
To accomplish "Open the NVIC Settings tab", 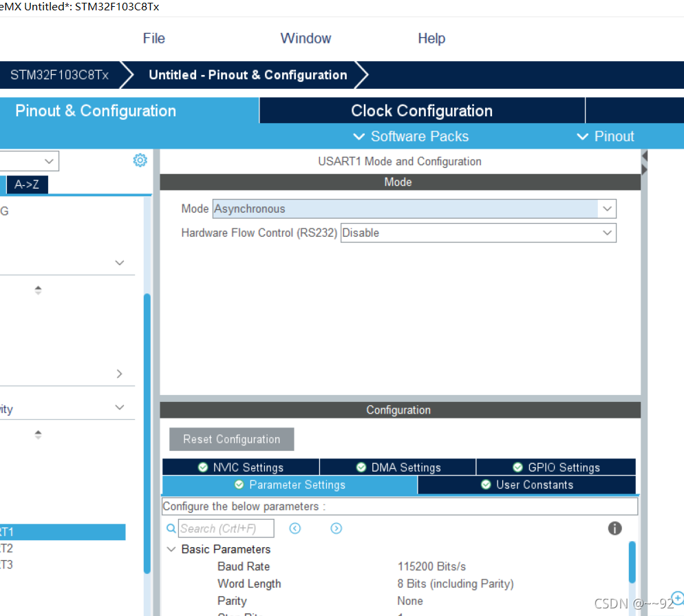I will (241, 467).
